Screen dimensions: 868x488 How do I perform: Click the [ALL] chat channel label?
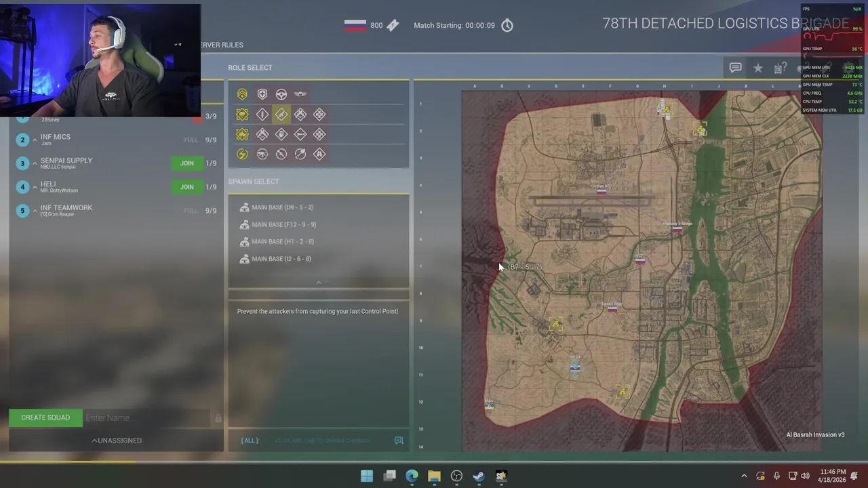coord(250,441)
